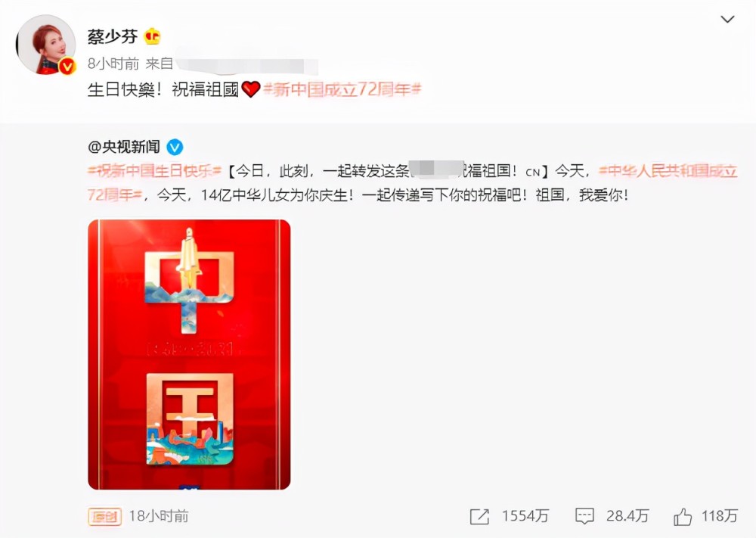
Task: Click the comment bubble icon
Action: coord(584,517)
